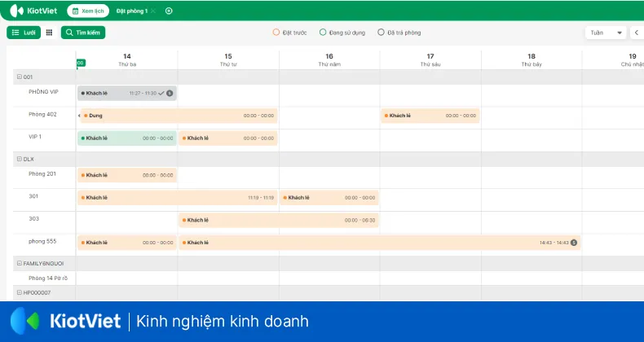
Task: Toggle the Đã trả phòng status filter
Action: click(399, 33)
